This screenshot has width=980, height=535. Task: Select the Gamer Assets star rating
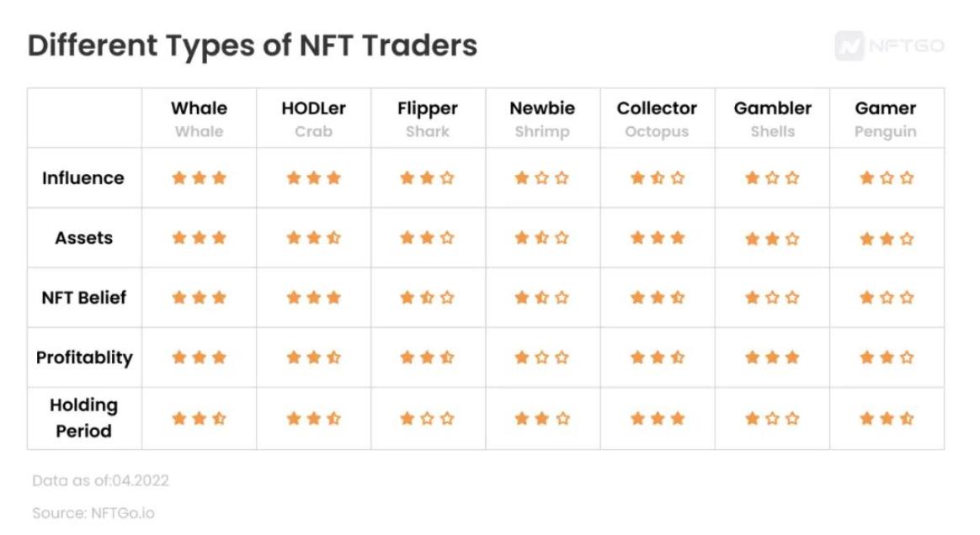(x=887, y=238)
